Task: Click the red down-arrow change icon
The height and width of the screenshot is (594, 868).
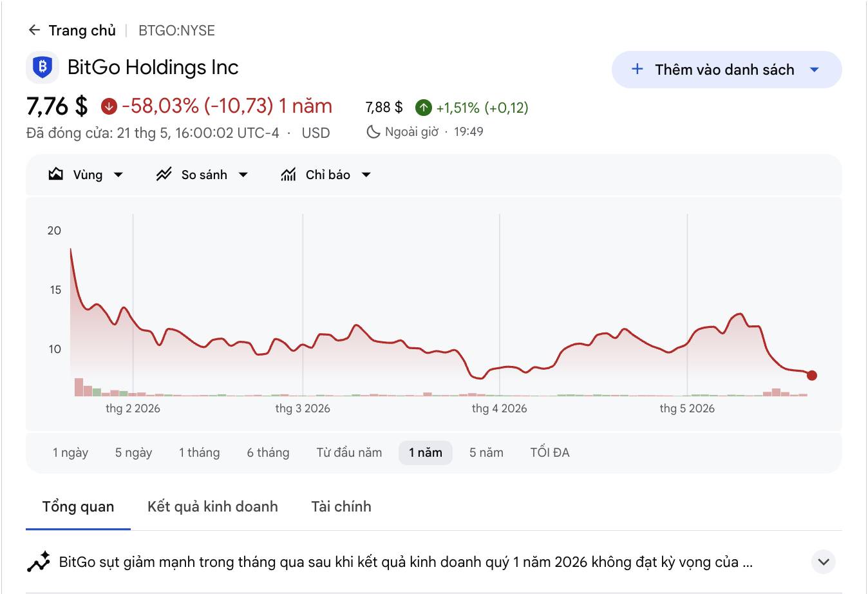Action: 109,106
